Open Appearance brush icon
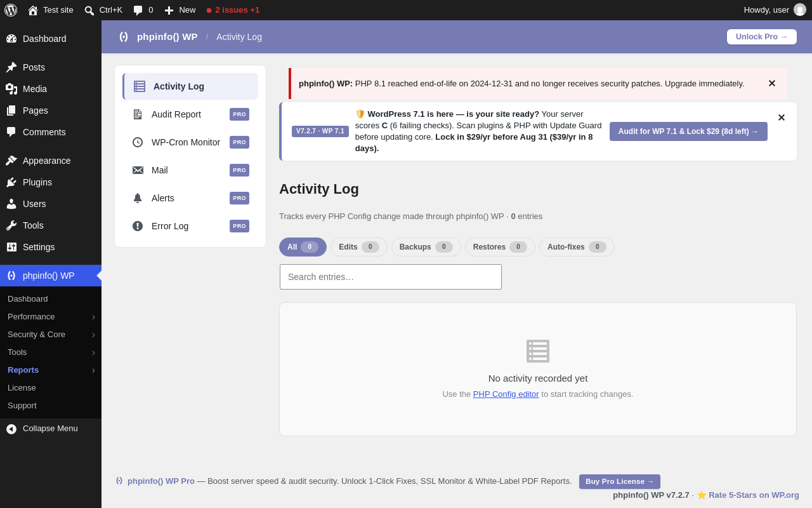 click(11, 161)
